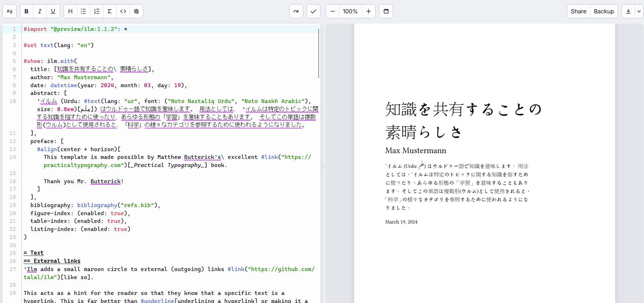644x303 pixels.
Task: Click the jump-to-cursor arrow button
Action: point(296,11)
